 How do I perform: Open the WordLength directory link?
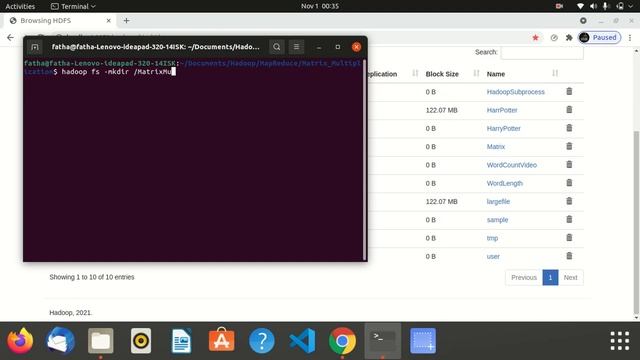click(504, 183)
